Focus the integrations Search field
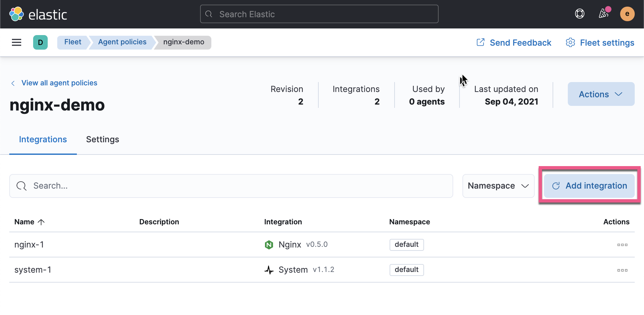This screenshot has height=315, width=644. point(231,186)
